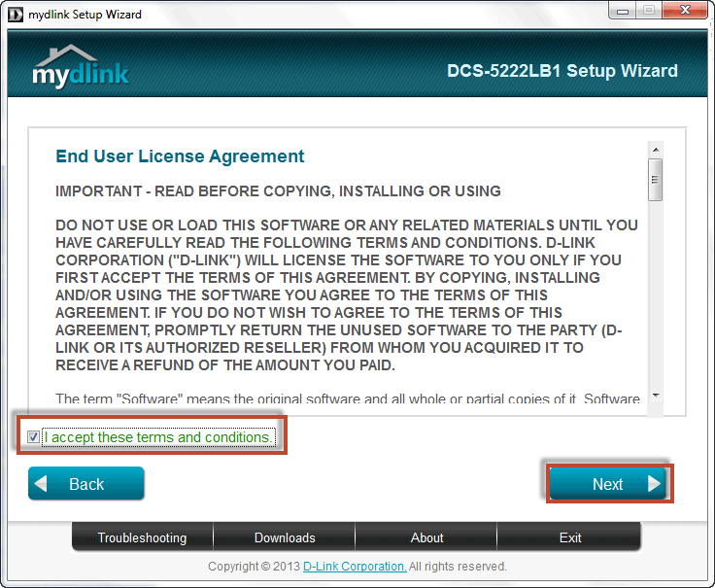The width and height of the screenshot is (715, 588).
Task: Click the mydlink logo in the header
Action: [x=81, y=67]
